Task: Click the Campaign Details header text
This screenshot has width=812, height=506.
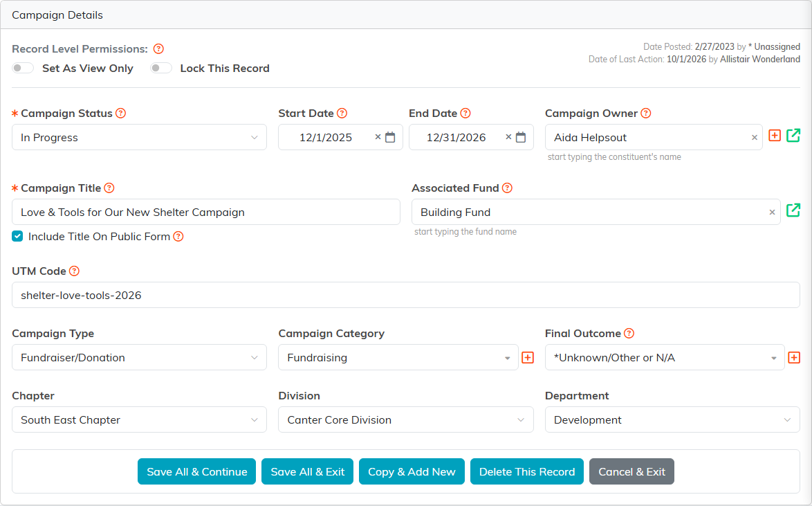Action: tap(57, 15)
